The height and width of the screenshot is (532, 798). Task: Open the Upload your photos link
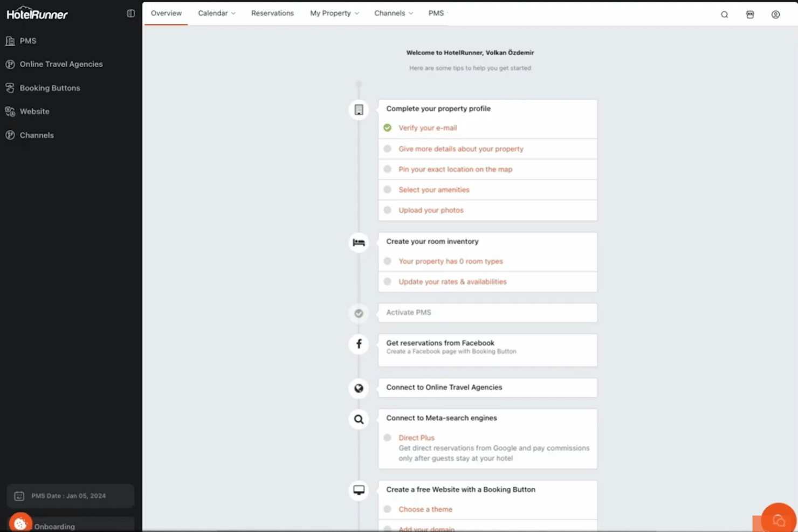431,210
